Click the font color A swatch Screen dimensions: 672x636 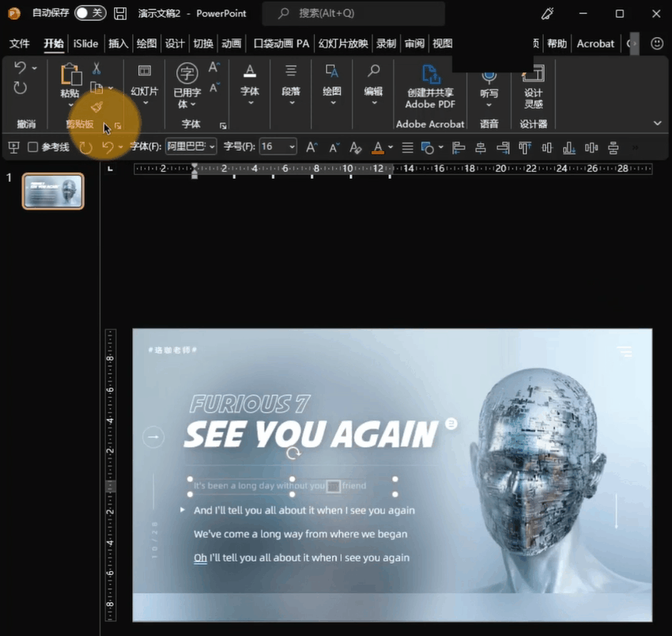pyautogui.click(x=378, y=147)
